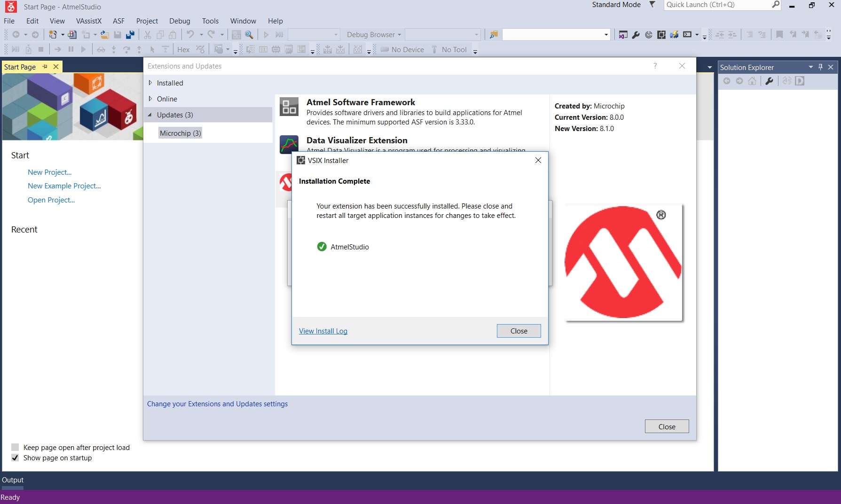Viewport: 841px width, 504px height.
Task: Toggle Keep page open after project load
Action: [15, 447]
